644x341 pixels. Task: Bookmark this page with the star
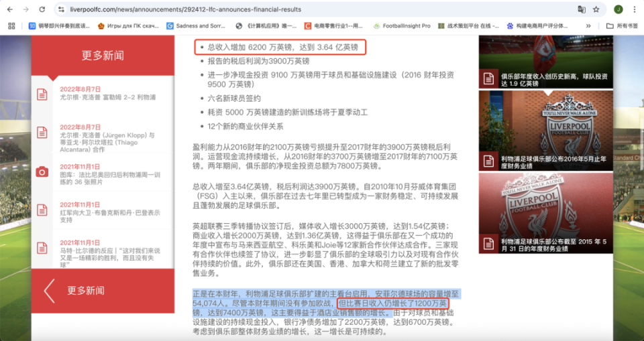coord(596,9)
